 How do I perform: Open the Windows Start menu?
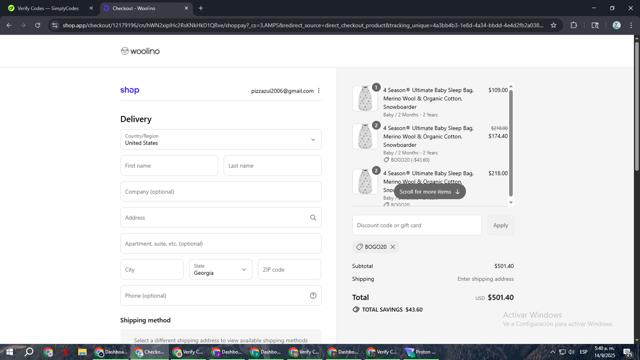(x=9, y=352)
